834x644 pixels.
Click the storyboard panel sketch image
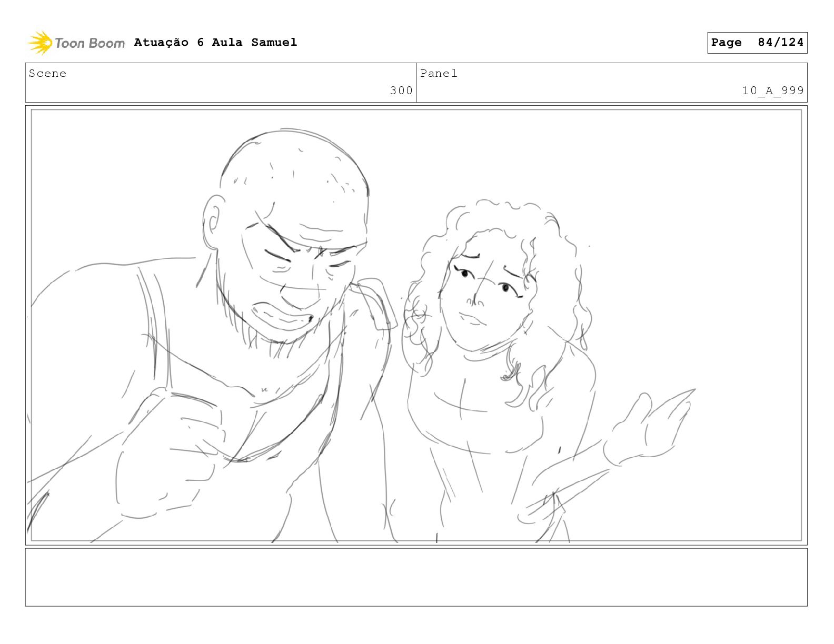416,325
